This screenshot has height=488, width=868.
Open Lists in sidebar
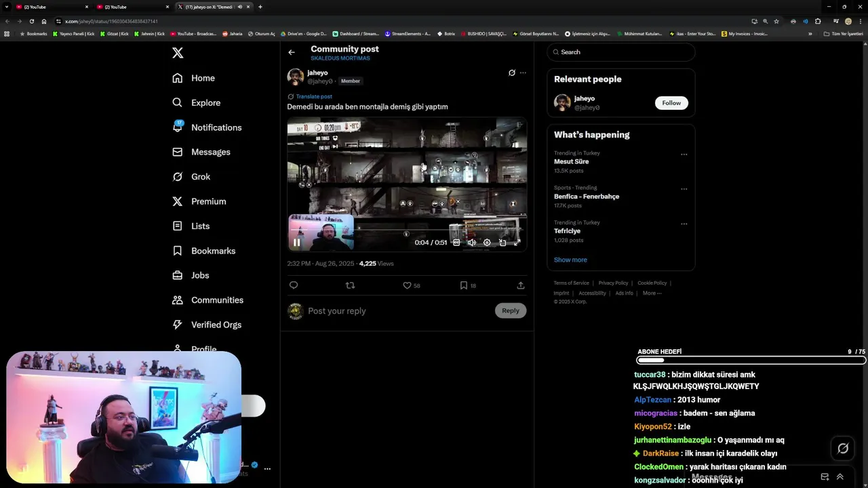[191, 226]
